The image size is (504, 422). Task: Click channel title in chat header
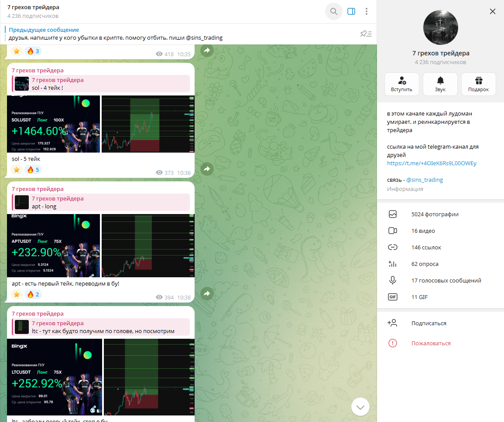(x=34, y=7)
